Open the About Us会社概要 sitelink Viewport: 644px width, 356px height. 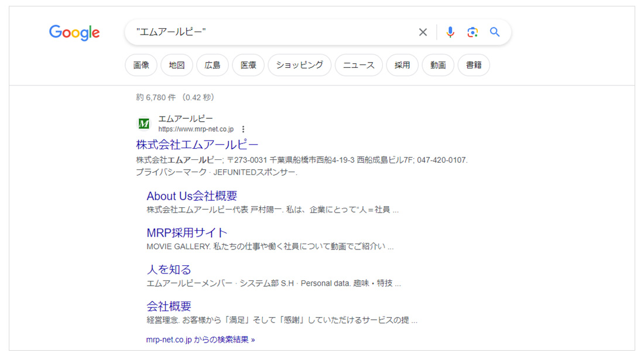(192, 196)
